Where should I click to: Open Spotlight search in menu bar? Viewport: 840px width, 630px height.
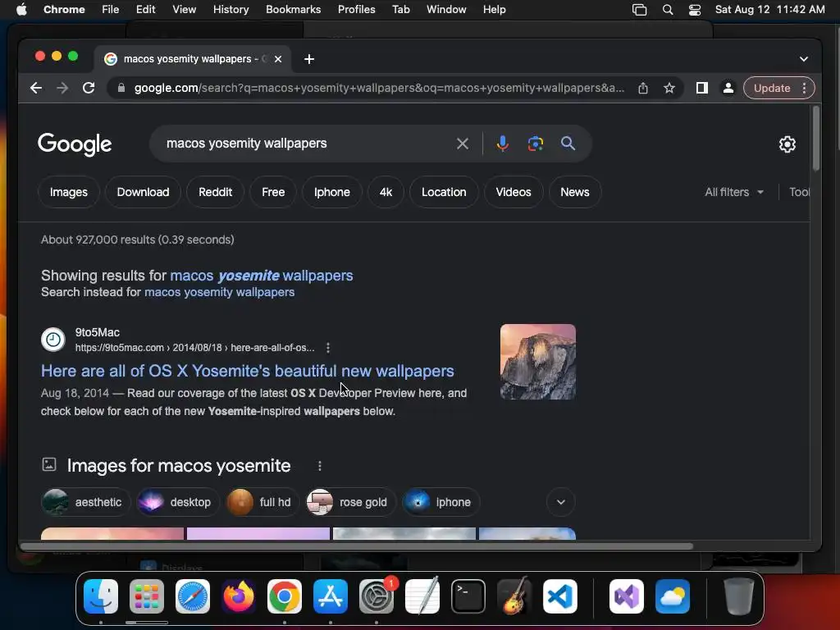coord(668,10)
